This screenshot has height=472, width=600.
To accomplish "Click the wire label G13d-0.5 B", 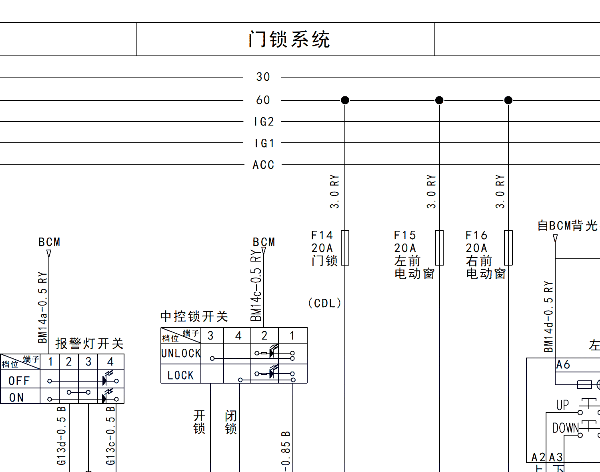I will (x=62, y=436).
